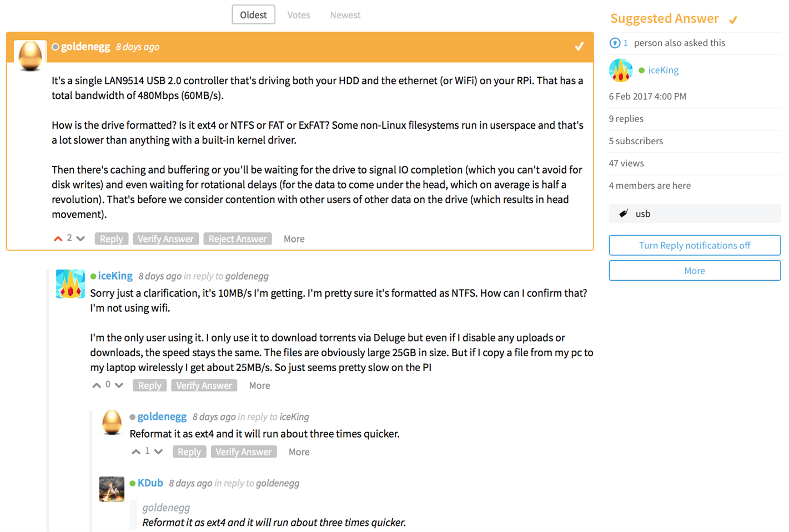
Task: Click the 'Suggested Answer' heading
Action: [665, 18]
